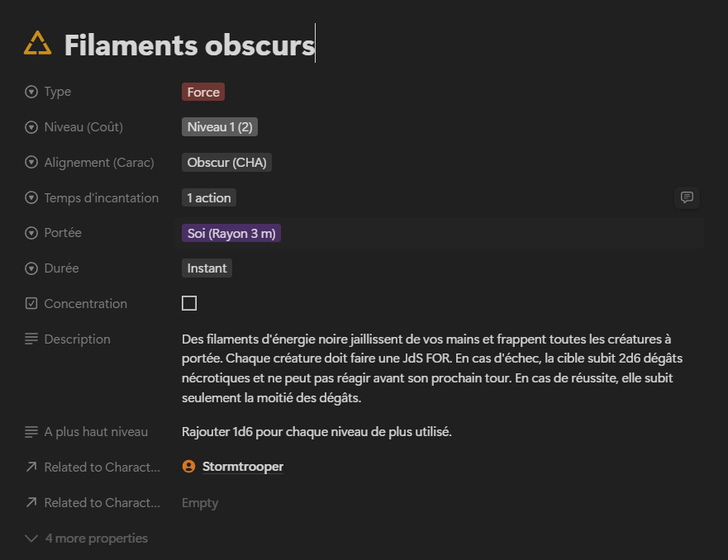This screenshot has width=728, height=560.
Task: Open the Niveau 1 (2) tag dropdown
Action: tap(220, 127)
